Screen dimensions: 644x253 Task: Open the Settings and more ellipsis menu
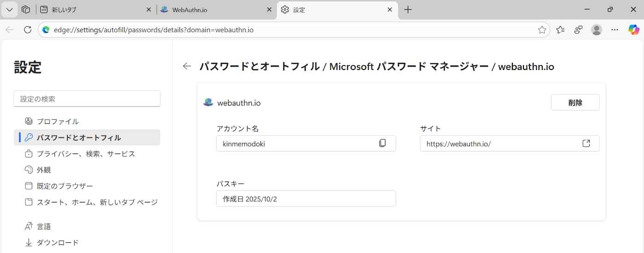(x=615, y=30)
